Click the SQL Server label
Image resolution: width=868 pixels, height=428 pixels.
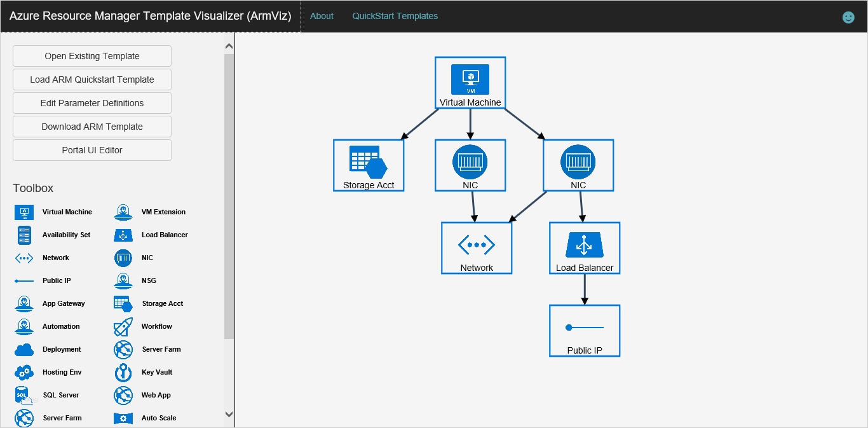pos(61,395)
